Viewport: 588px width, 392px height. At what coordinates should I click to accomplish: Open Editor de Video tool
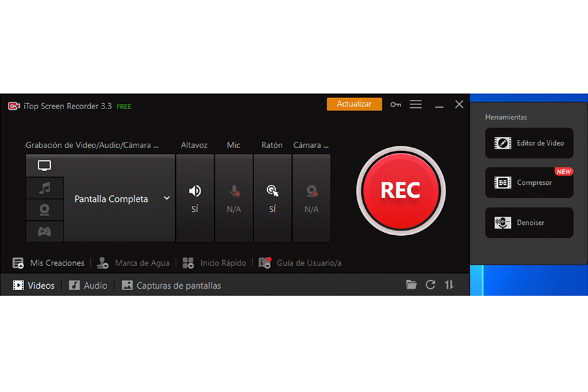pos(529,143)
